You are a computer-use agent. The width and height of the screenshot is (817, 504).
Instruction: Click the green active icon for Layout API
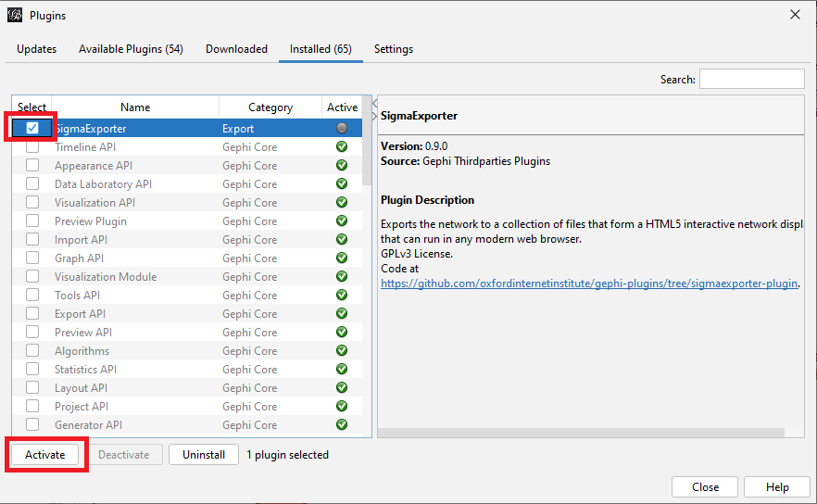coord(342,388)
